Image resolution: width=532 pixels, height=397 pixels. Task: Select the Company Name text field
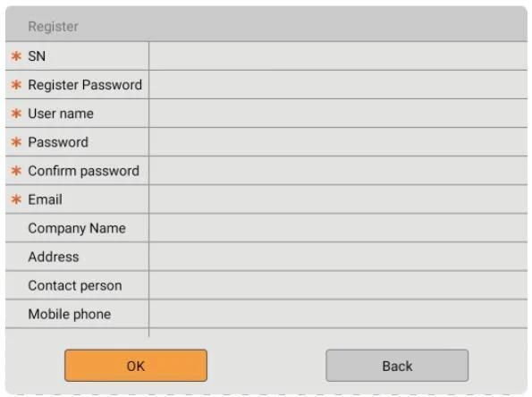(338, 228)
